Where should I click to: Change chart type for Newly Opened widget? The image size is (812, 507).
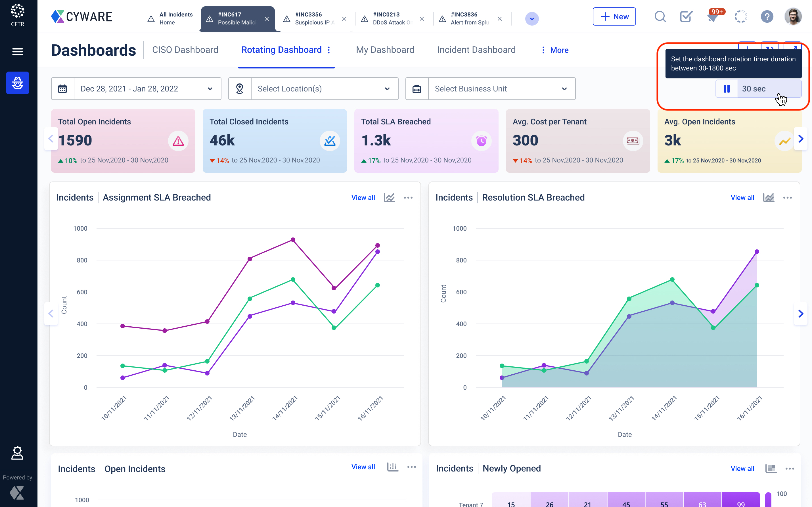click(x=771, y=468)
